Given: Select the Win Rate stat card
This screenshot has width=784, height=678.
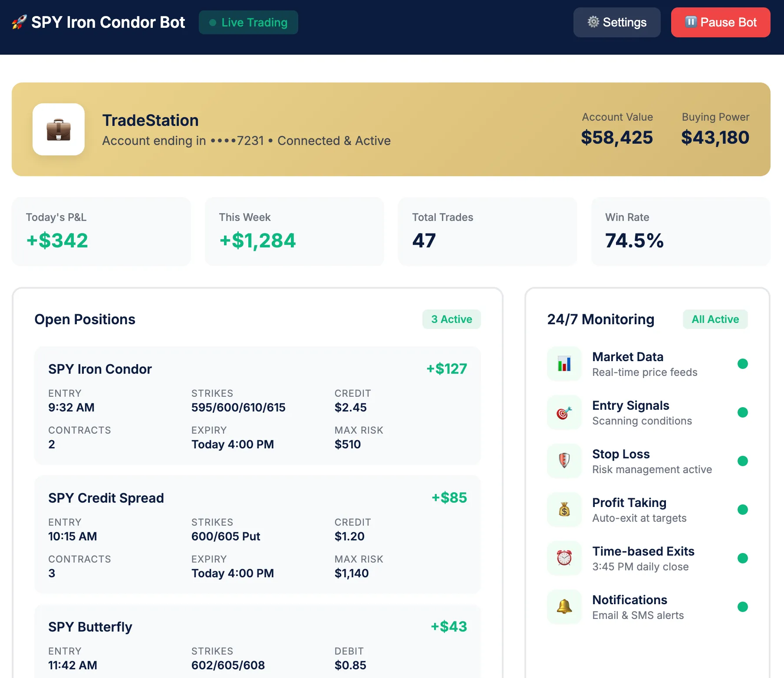Looking at the screenshot, I should click(679, 231).
